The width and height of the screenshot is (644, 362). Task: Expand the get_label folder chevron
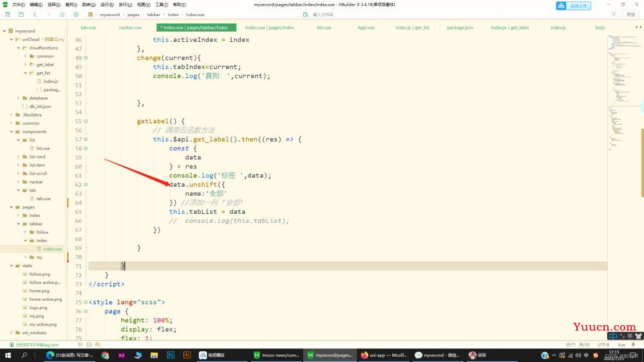click(26, 64)
